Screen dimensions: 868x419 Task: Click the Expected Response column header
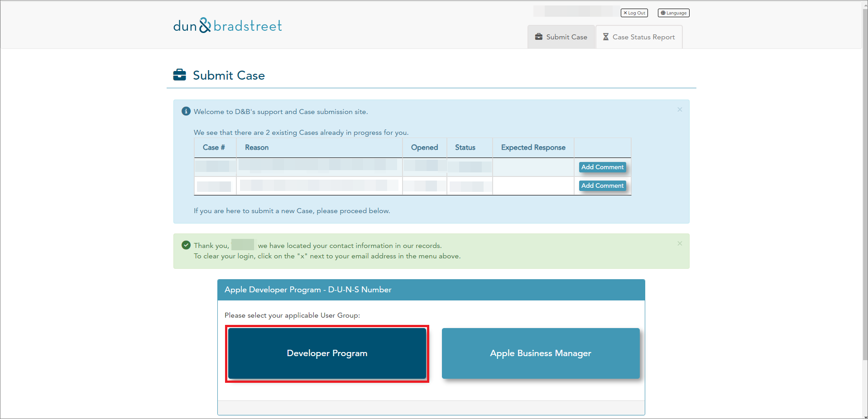[533, 148]
